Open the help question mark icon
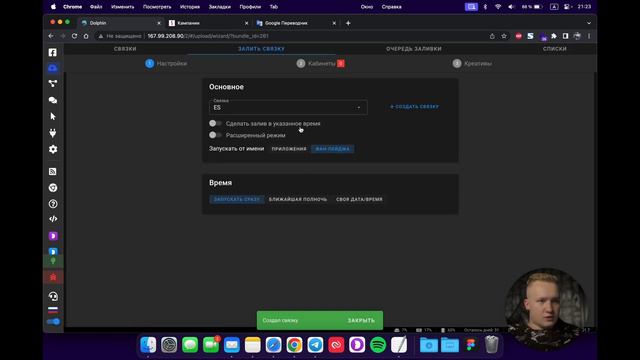This screenshot has height=360, width=640. pyautogui.click(x=53, y=204)
